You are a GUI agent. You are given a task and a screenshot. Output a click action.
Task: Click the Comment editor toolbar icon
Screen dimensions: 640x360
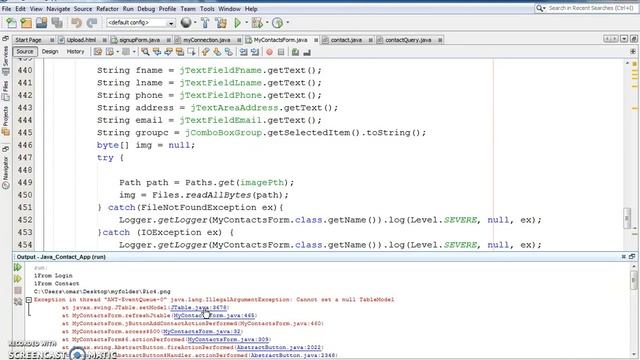pos(296,52)
